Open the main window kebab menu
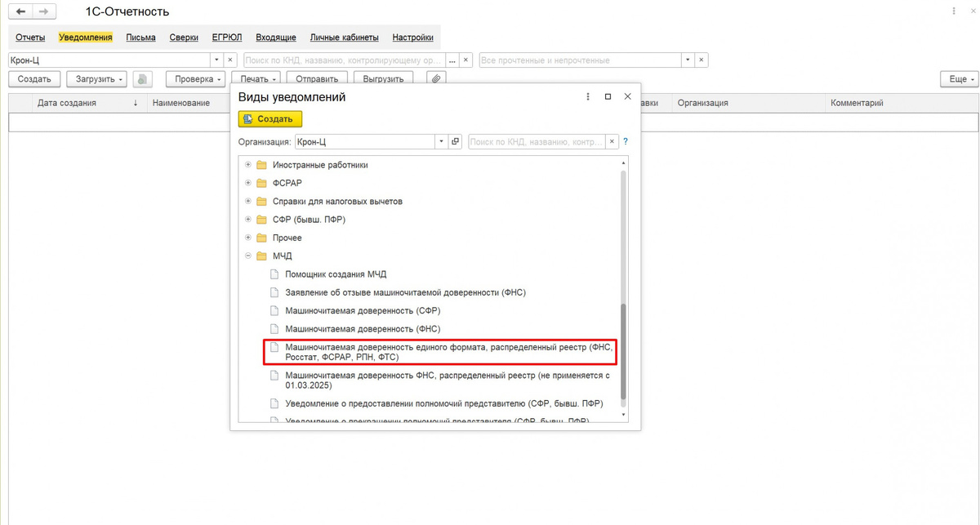The height and width of the screenshot is (525, 980). pyautogui.click(x=955, y=11)
